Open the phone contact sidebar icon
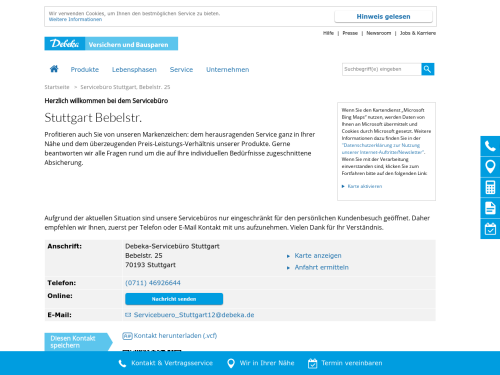This screenshot has width=500, height=375. coord(490,146)
